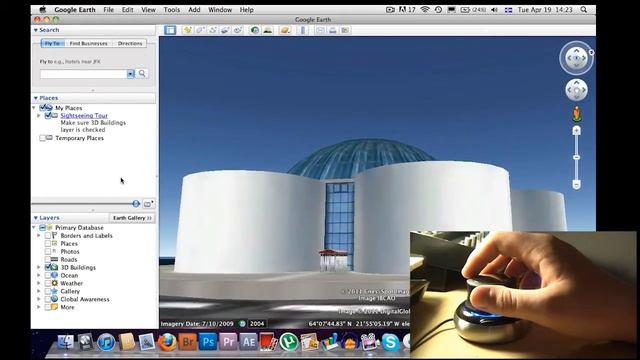
Task: Uncheck the Sightseeing Tour checkbox
Action: pyautogui.click(x=48, y=116)
